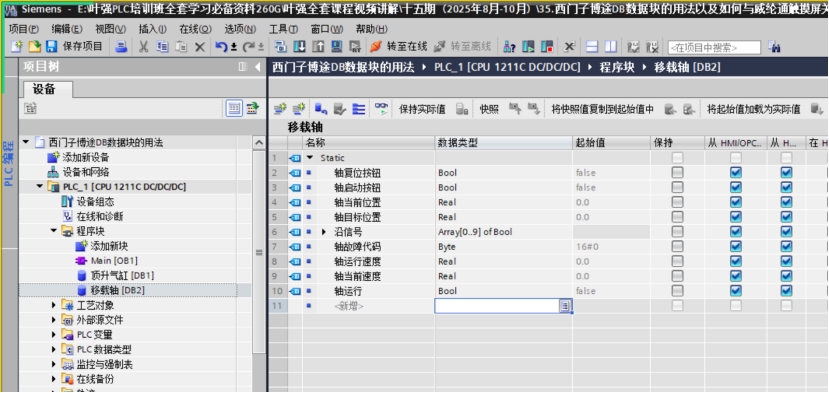Click the Upload from device icon
Screen dimensions: 829x393
tap(318, 47)
